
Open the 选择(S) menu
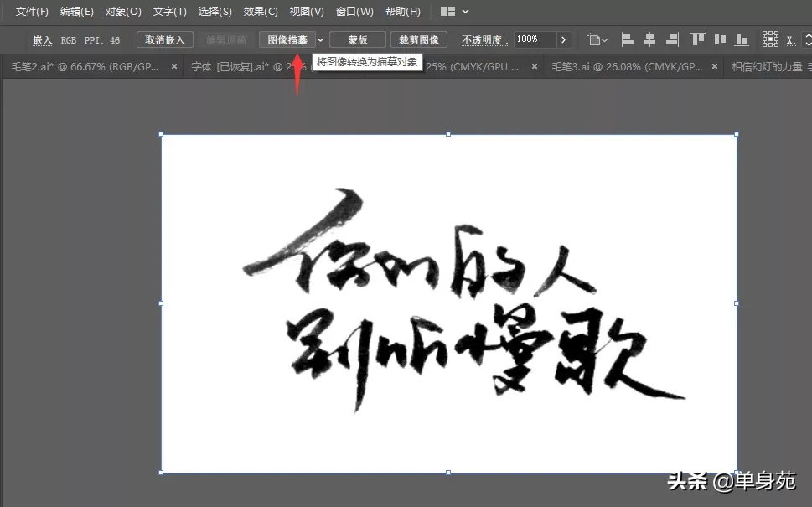click(215, 12)
